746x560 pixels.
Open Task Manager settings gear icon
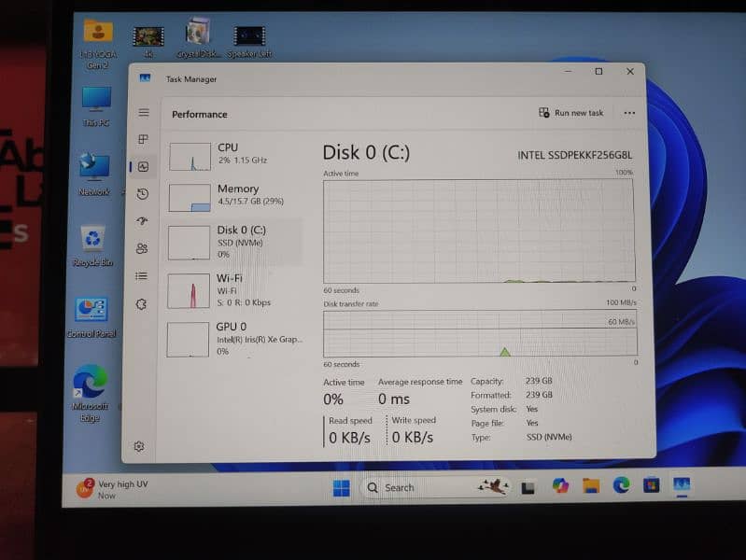pos(139,446)
